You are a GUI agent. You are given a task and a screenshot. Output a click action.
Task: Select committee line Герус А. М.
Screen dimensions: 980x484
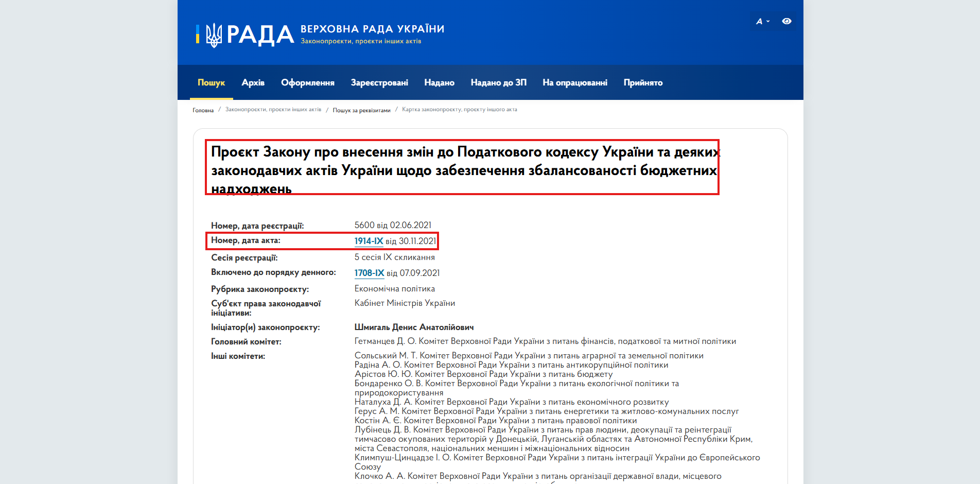coord(547,411)
